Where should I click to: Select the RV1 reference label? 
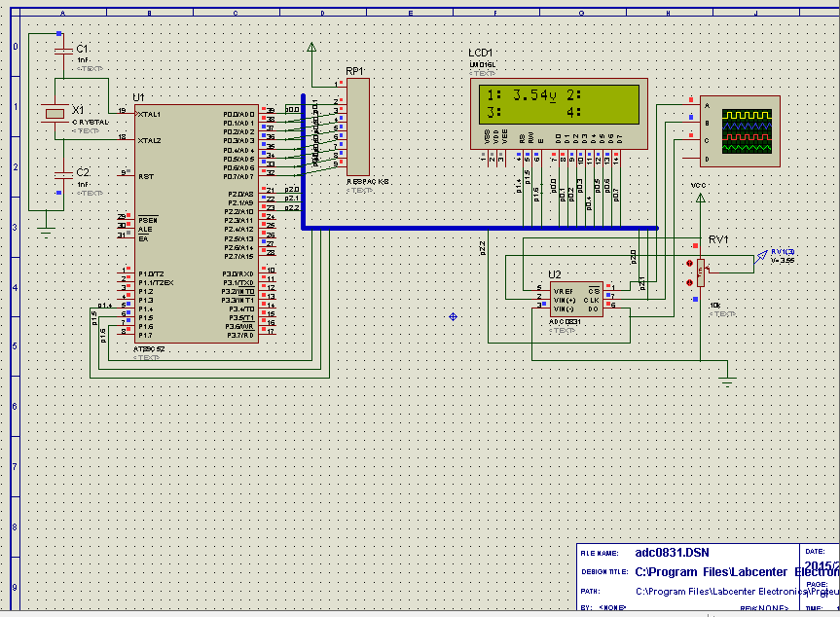pos(718,239)
